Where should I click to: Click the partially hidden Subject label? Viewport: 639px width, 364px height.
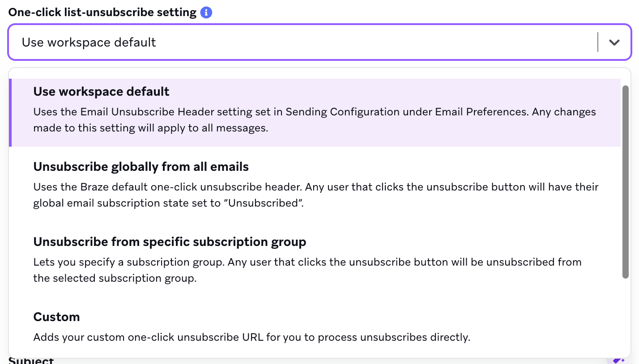click(31, 360)
